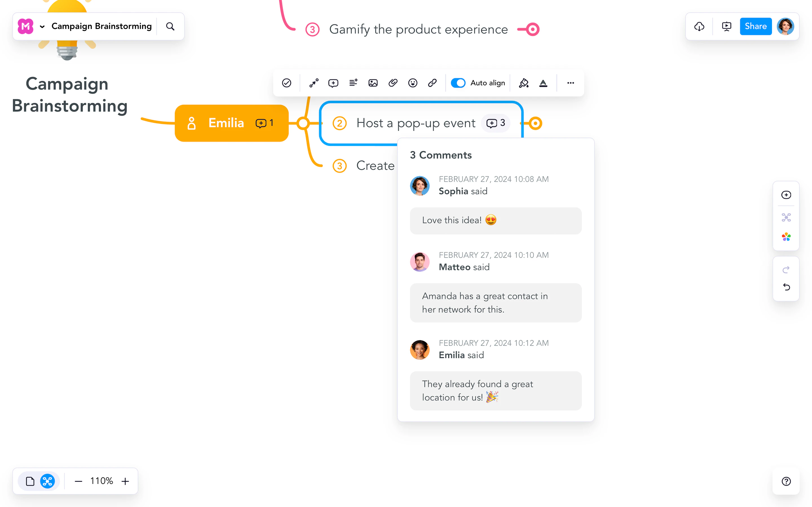Use the format painter tool

(x=524, y=83)
